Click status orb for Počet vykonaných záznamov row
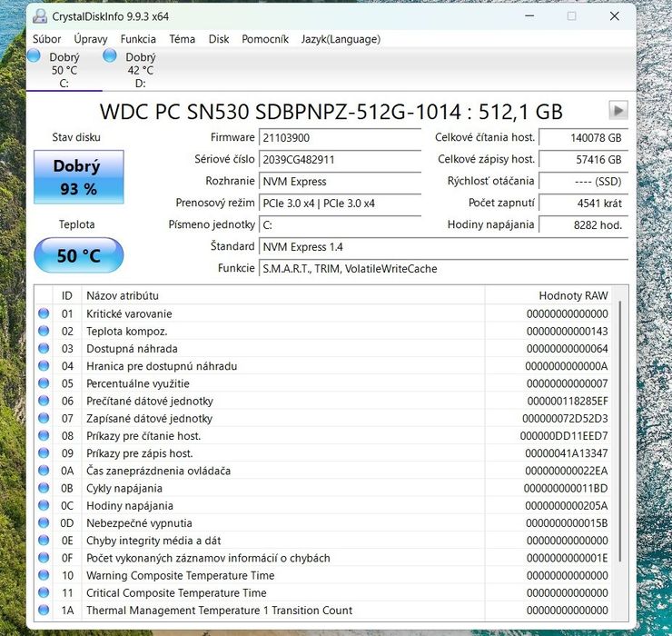Screen dimensions: 672x636 pos(44,558)
